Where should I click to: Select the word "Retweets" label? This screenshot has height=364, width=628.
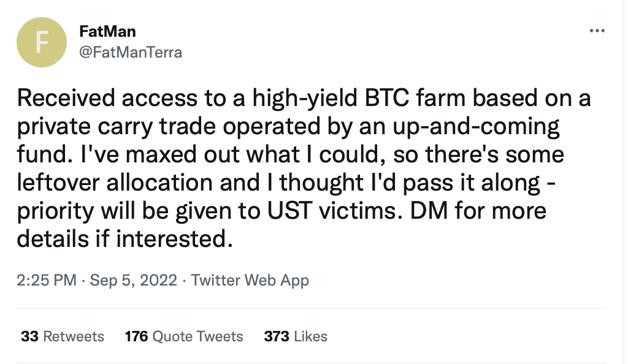(74, 336)
